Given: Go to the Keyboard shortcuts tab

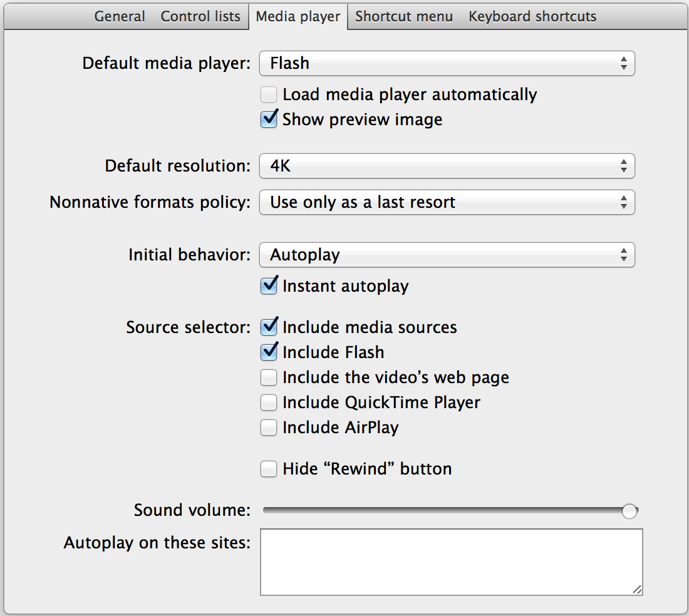Looking at the screenshot, I should click(532, 16).
